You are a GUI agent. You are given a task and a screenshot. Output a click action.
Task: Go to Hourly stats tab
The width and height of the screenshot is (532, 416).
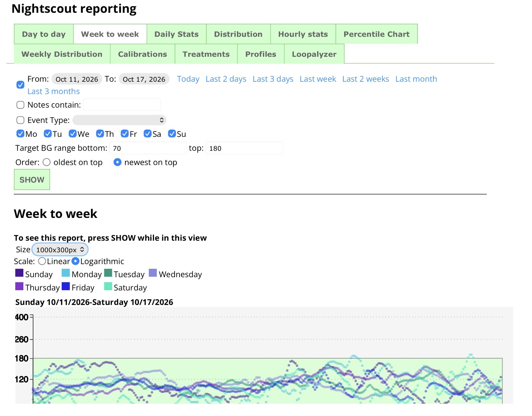point(303,34)
